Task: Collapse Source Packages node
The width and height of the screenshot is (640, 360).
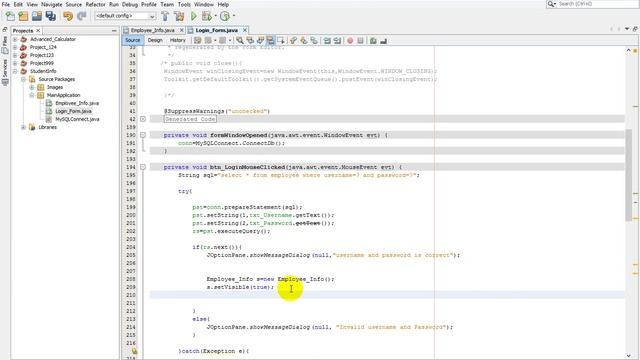Action: (x=23, y=79)
